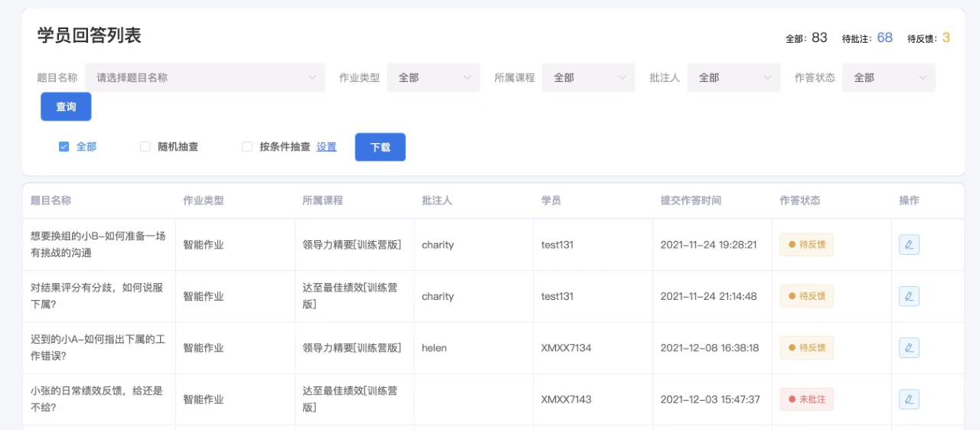
Task: Open the 设置 link
Action: [326, 147]
